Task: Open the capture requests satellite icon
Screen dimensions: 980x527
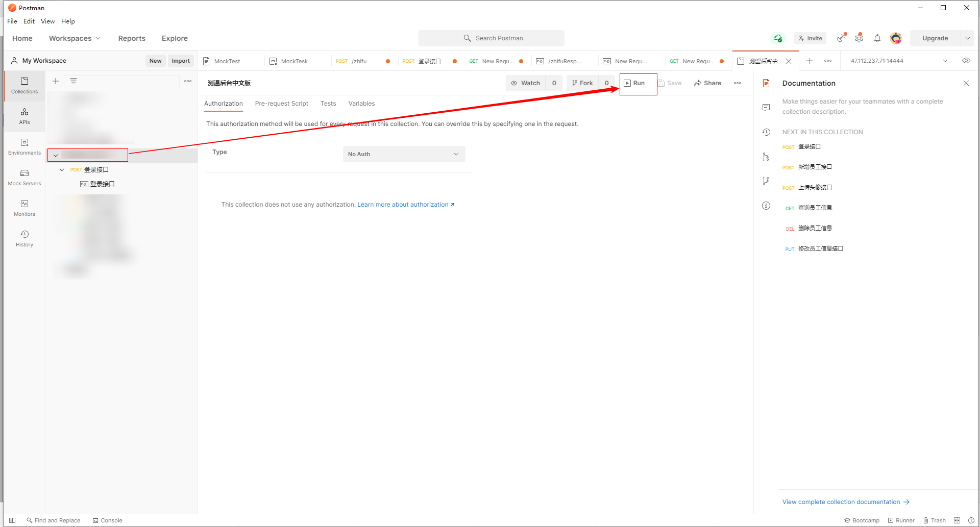Action: (x=841, y=38)
